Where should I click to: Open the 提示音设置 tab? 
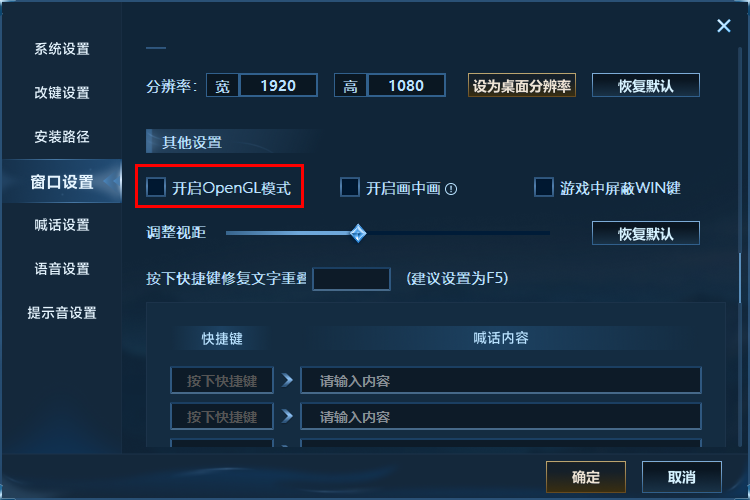(62, 313)
